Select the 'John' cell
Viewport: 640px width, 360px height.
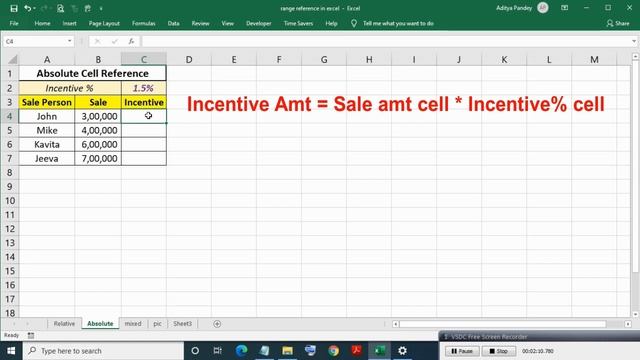pos(47,116)
